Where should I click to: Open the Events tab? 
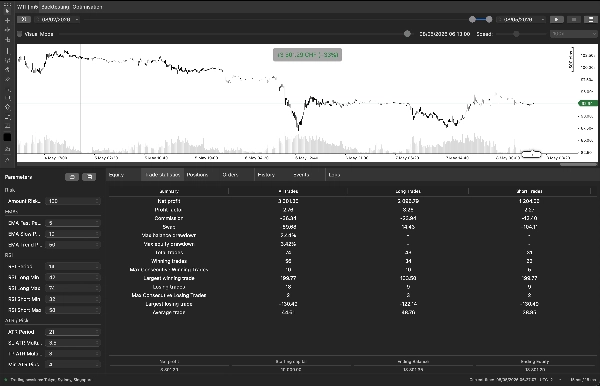301,175
